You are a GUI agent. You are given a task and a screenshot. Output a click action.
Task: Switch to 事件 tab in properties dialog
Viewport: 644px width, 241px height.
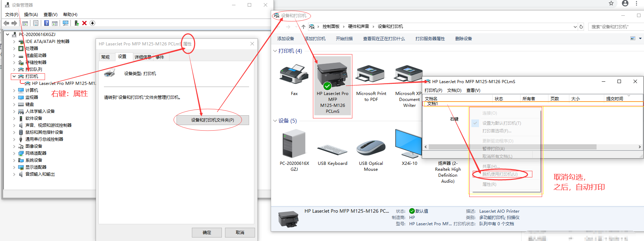[x=160, y=57]
